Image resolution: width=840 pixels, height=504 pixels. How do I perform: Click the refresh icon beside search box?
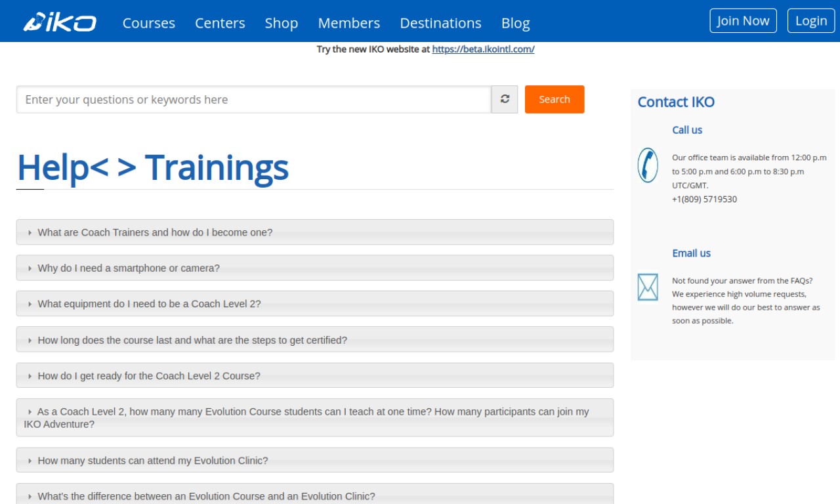click(505, 99)
